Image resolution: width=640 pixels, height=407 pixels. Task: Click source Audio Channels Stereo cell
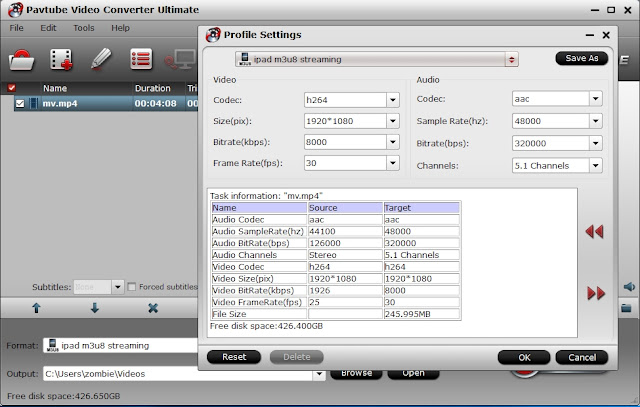tap(345, 255)
